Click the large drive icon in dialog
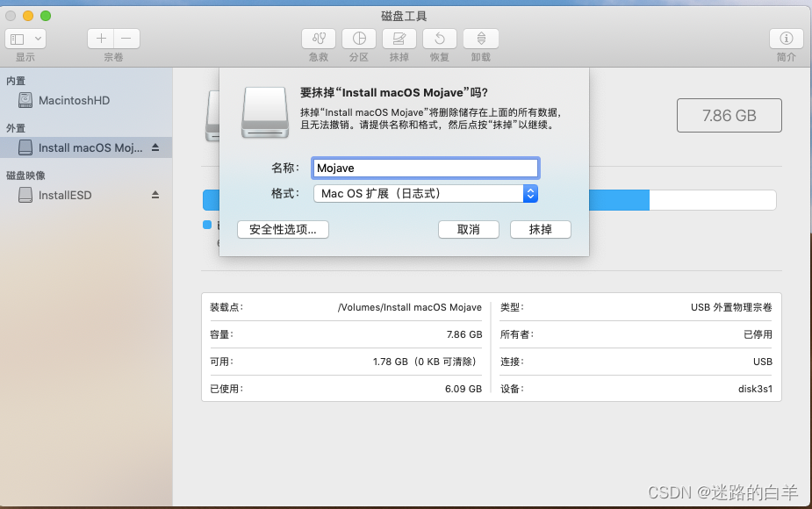Screen dimensions: 812x509 point(265,112)
